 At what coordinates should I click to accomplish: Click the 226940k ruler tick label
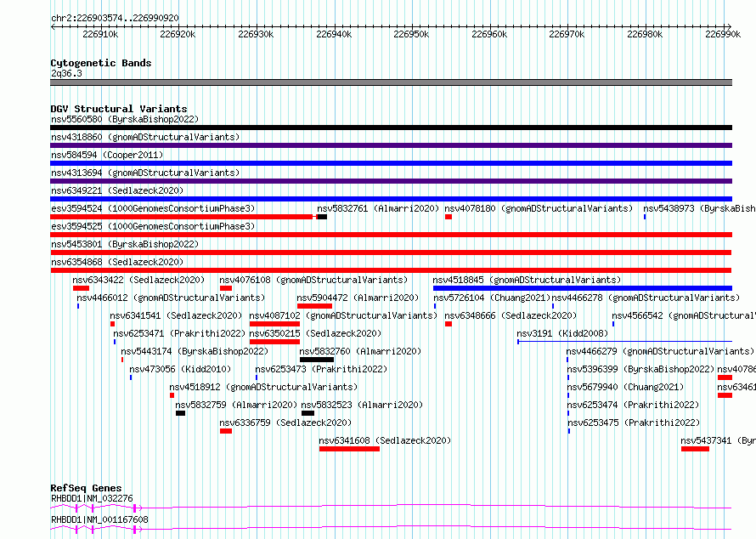click(x=334, y=34)
